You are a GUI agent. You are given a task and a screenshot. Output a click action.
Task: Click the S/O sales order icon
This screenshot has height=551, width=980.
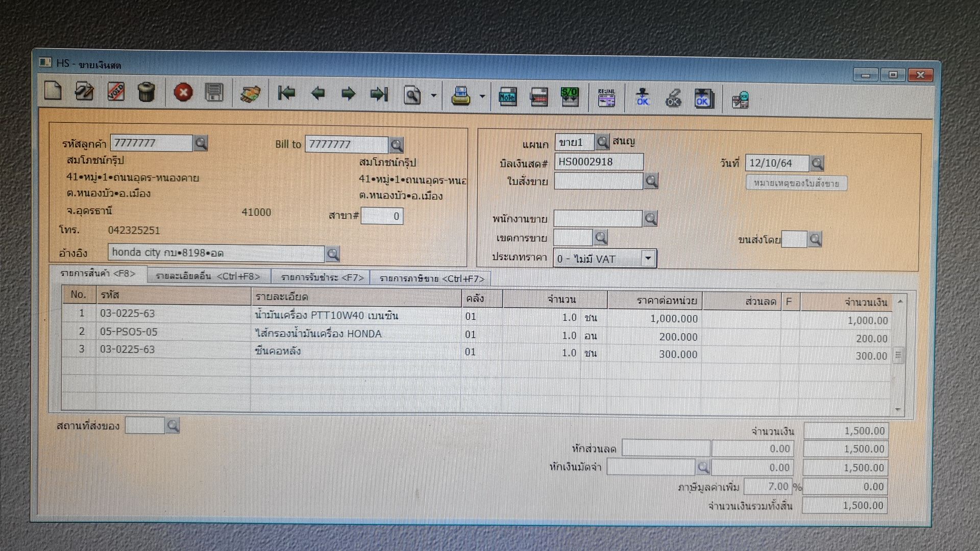(570, 97)
